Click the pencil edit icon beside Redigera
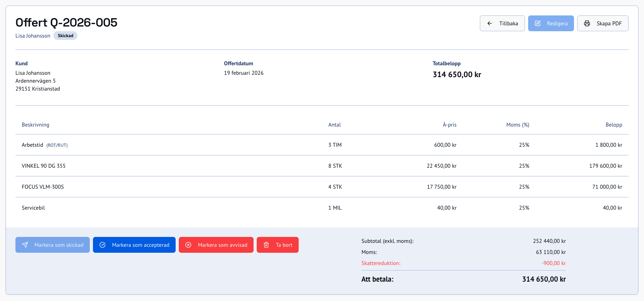Viewport: 644px width, 301px height. [x=538, y=23]
